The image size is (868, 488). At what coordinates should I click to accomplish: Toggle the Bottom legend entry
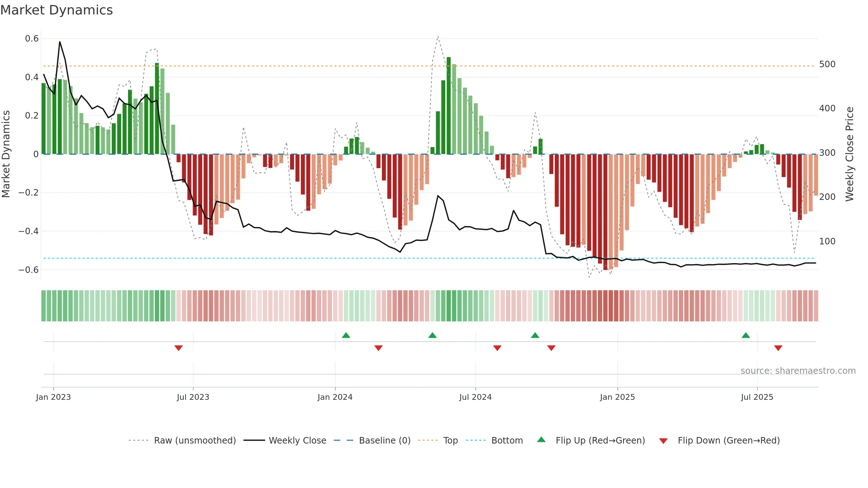pos(494,440)
